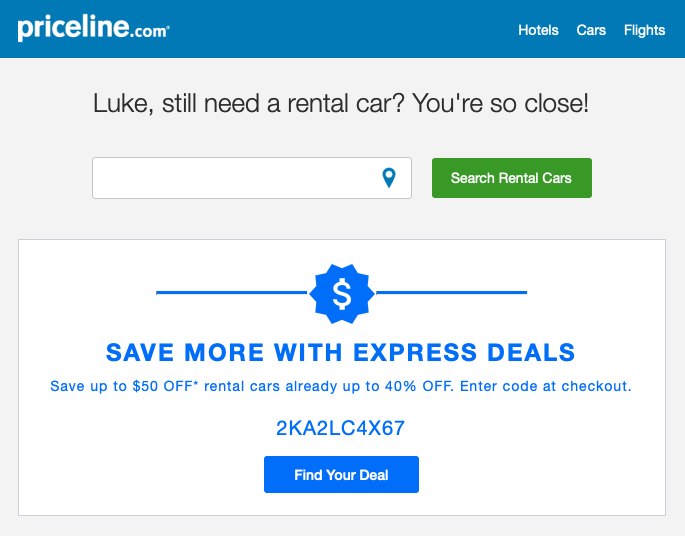Click the blue line right of dollar badge
The height and width of the screenshot is (536, 685).
(452, 292)
